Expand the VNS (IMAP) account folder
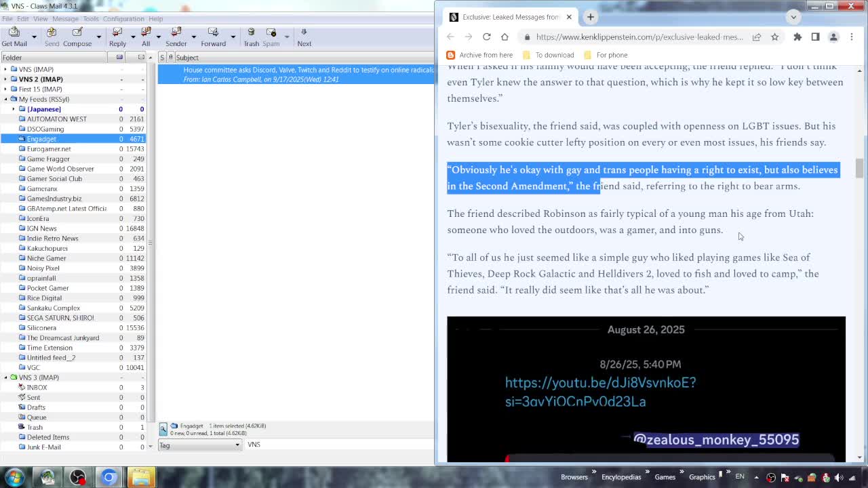Viewport: 868px width, 488px height. 6,69
